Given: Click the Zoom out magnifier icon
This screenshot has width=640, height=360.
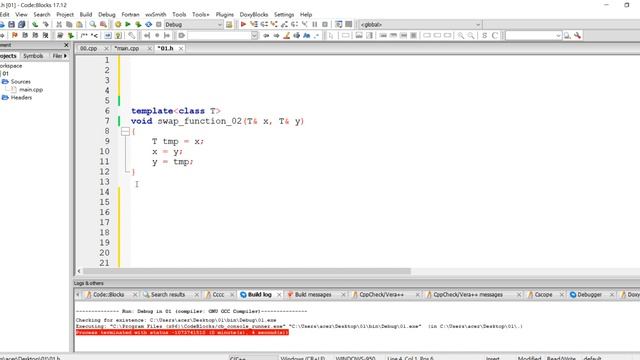Looking at the screenshot, I should [x=471, y=36].
